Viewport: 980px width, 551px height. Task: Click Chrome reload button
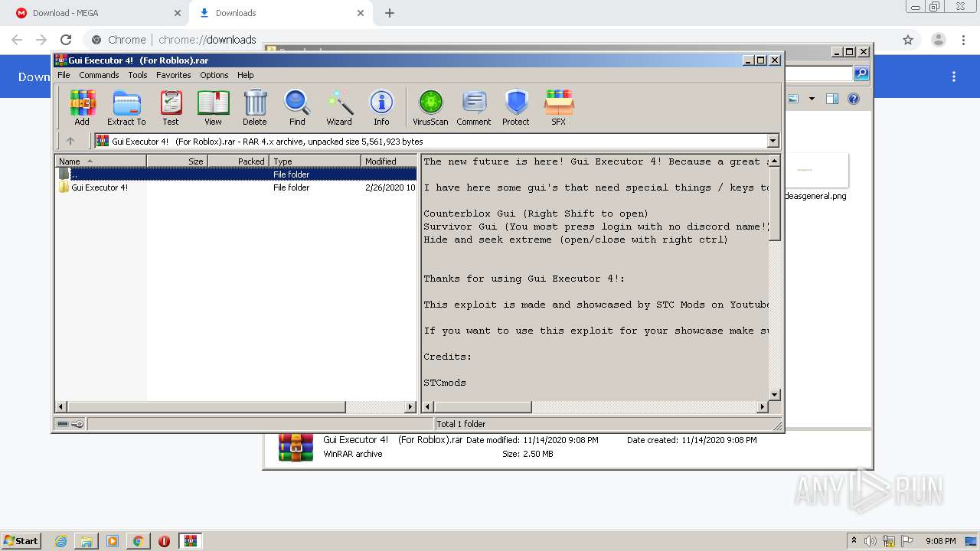pos(66,40)
